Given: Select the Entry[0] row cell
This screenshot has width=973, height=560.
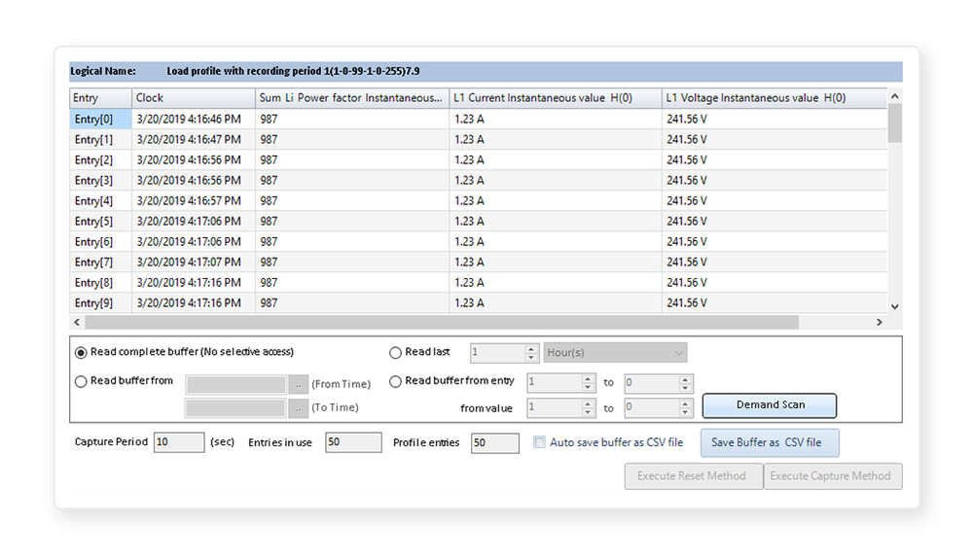Looking at the screenshot, I should click(x=99, y=119).
